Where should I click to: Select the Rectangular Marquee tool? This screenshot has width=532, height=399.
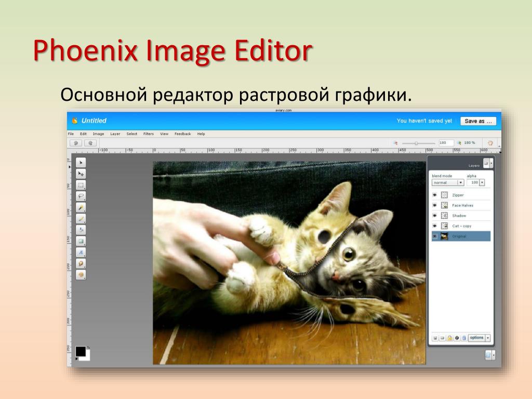tap(81, 185)
